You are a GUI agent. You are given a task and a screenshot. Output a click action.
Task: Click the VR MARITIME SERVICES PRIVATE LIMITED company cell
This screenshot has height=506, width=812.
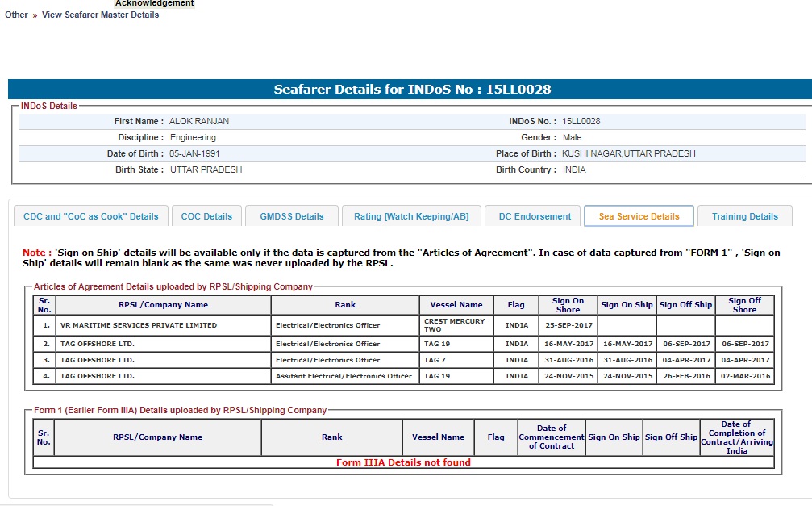click(x=138, y=325)
